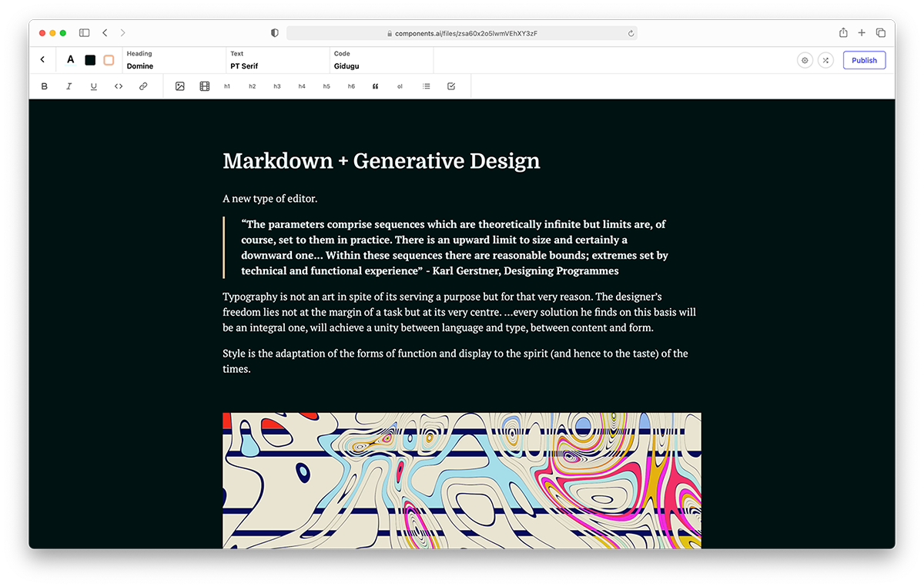The width and height of the screenshot is (924, 587).
Task: Apply the h1 heading style
Action: [227, 86]
